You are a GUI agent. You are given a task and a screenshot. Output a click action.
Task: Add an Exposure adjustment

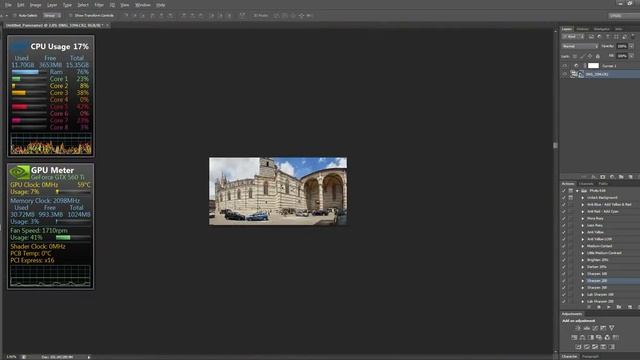tap(603, 328)
